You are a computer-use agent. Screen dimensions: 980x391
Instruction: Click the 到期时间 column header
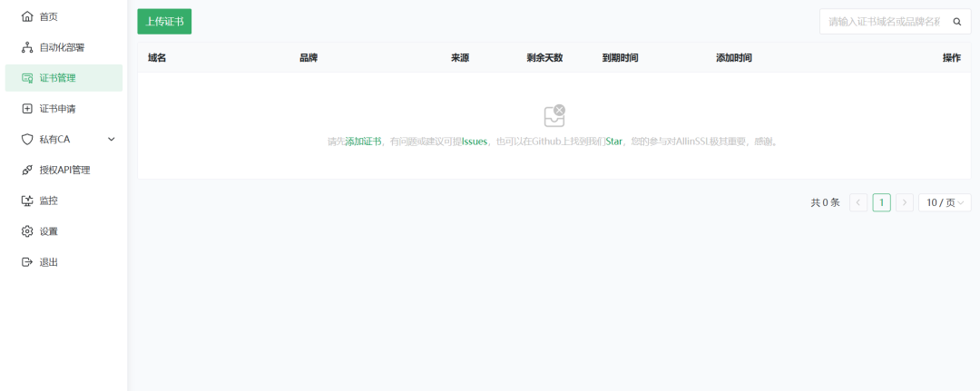click(x=621, y=58)
